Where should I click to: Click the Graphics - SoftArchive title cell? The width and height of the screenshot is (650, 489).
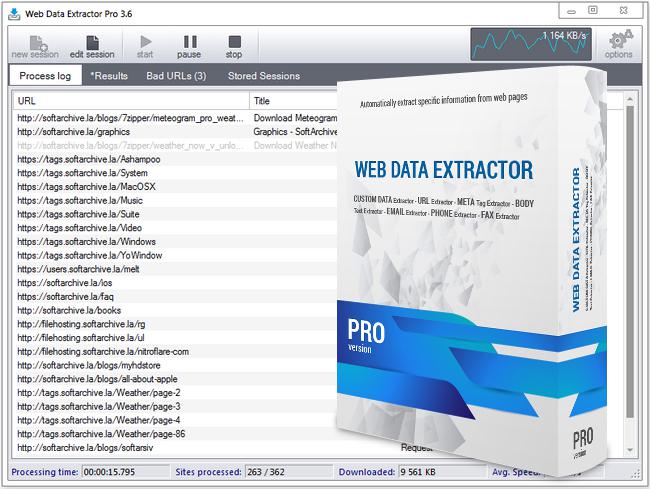pyautogui.click(x=295, y=132)
